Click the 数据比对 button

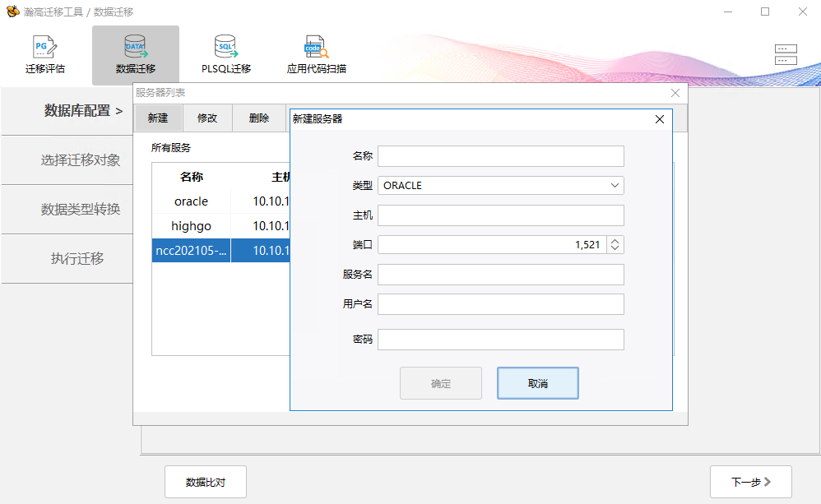coord(206,482)
